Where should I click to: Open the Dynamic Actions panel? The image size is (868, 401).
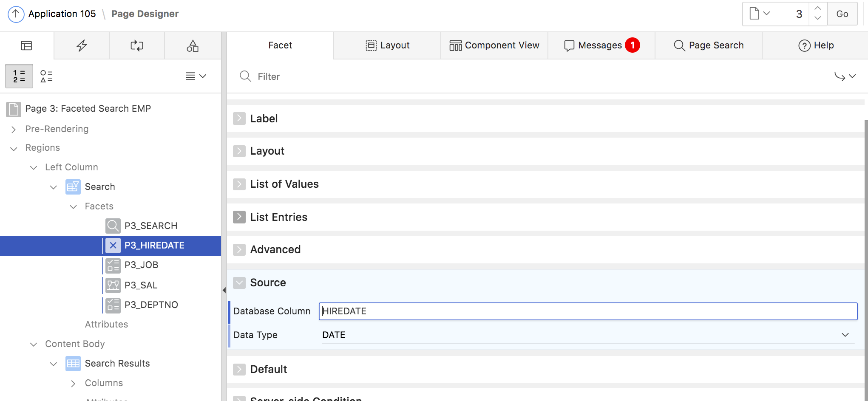pos(81,45)
